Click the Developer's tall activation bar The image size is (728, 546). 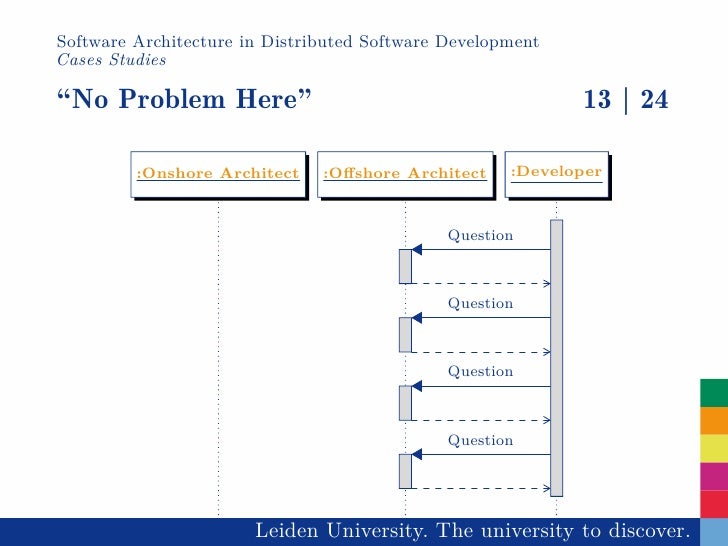(556, 358)
